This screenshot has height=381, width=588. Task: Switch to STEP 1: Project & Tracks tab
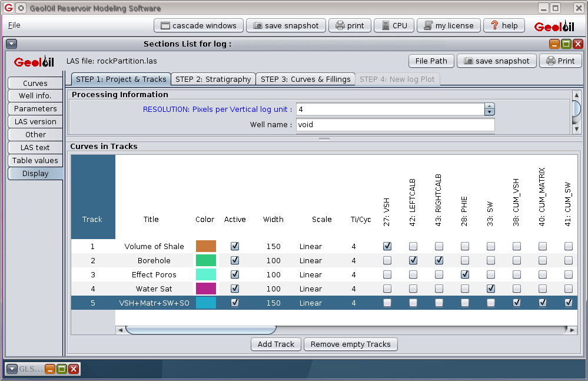pos(121,79)
